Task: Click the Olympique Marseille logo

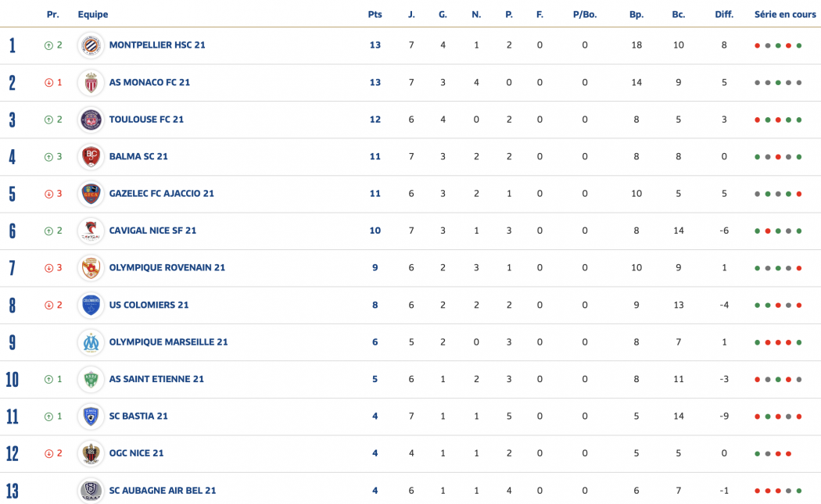Action: (x=91, y=342)
